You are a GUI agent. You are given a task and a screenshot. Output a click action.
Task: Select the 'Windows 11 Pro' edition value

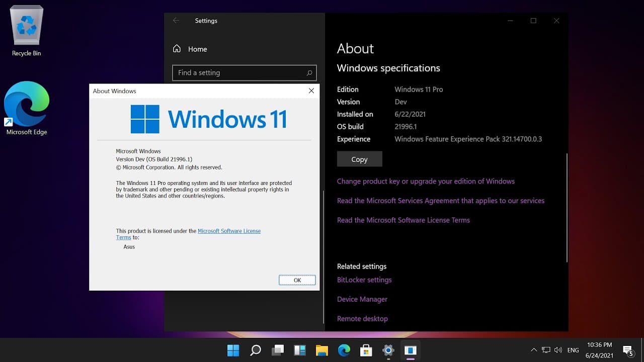pos(419,89)
